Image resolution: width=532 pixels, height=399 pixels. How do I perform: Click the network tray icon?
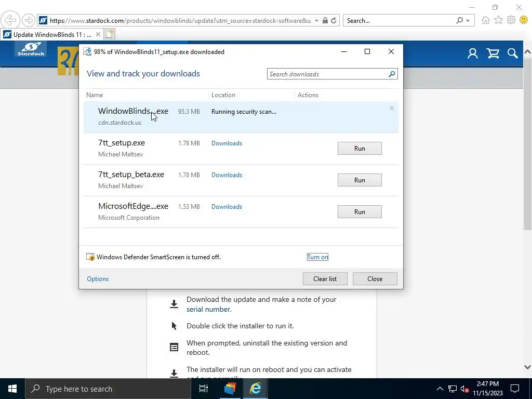pos(453,389)
